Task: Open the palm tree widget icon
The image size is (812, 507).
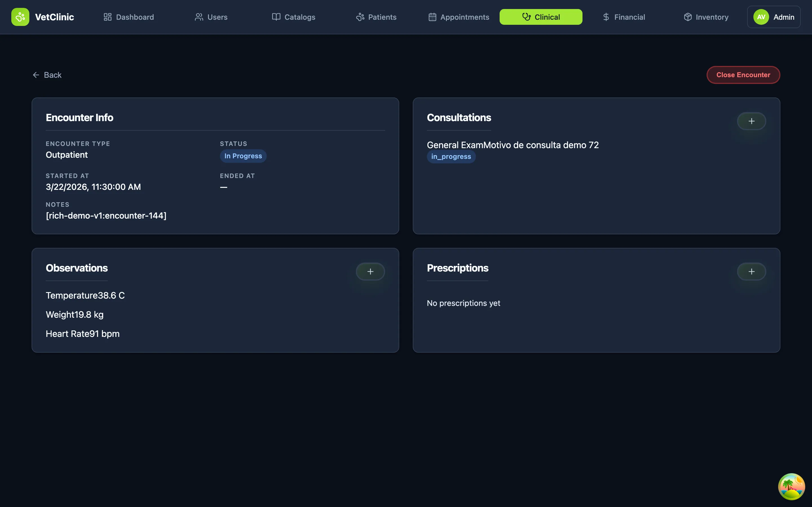Action: pyautogui.click(x=791, y=486)
